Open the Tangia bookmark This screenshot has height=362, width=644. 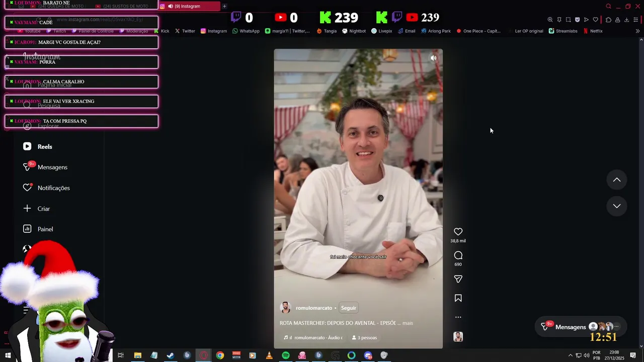coord(327,31)
